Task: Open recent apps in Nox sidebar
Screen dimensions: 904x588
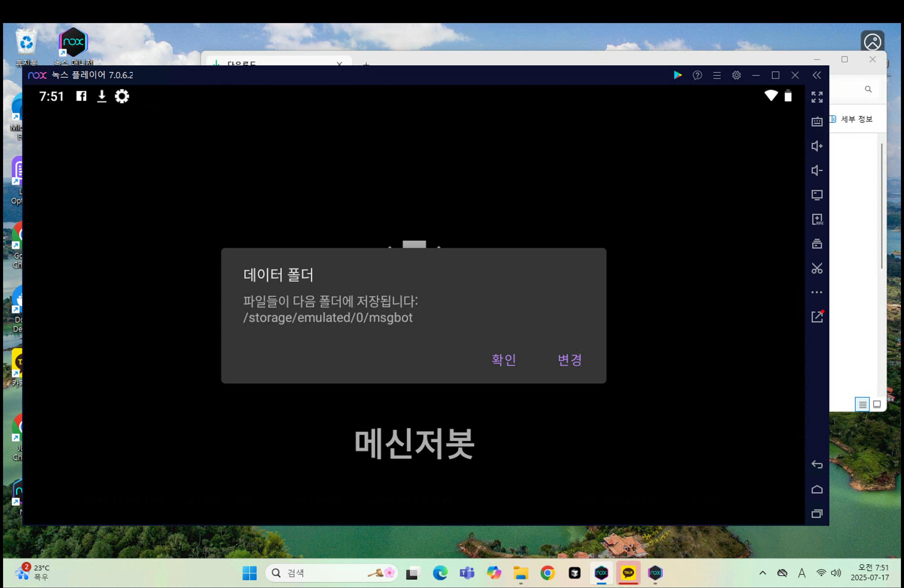Action: [817, 514]
